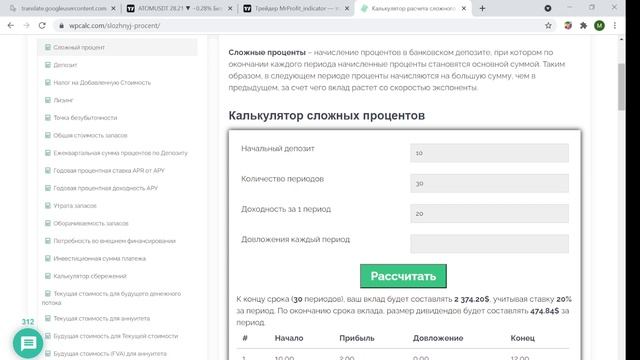Go forward using the browser forward arrow
Viewport: 640px width, 360px height.
(x=27, y=25)
